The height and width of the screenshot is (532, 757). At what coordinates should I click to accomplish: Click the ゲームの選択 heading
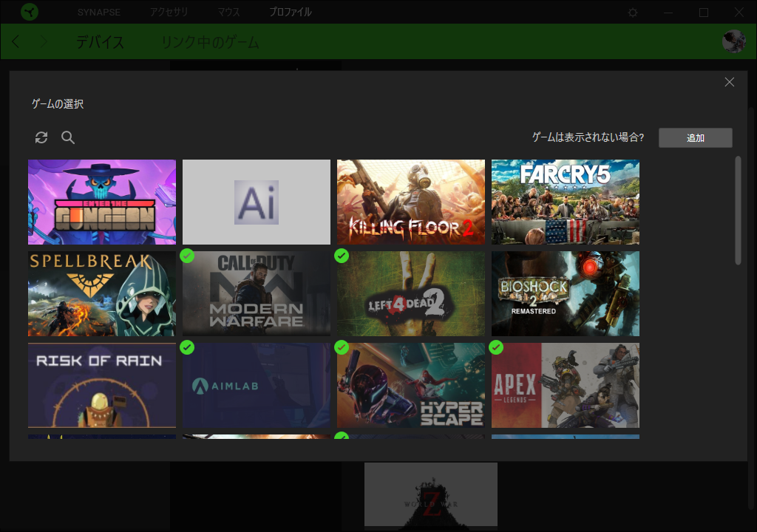pos(58,103)
